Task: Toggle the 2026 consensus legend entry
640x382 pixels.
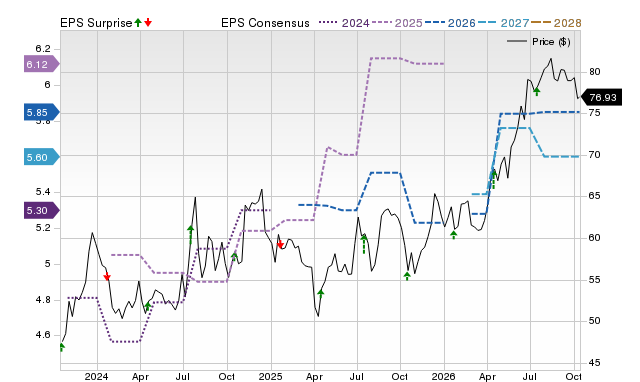Action: click(450, 23)
